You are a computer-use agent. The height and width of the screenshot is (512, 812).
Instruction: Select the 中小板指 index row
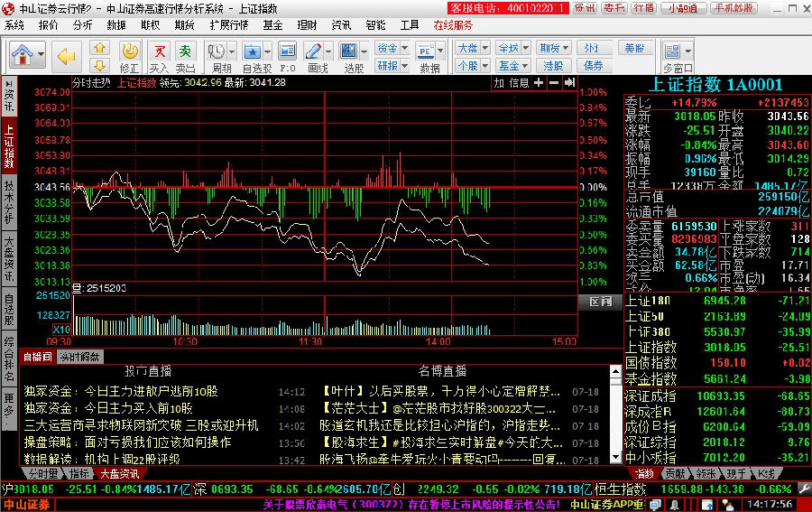point(718,458)
